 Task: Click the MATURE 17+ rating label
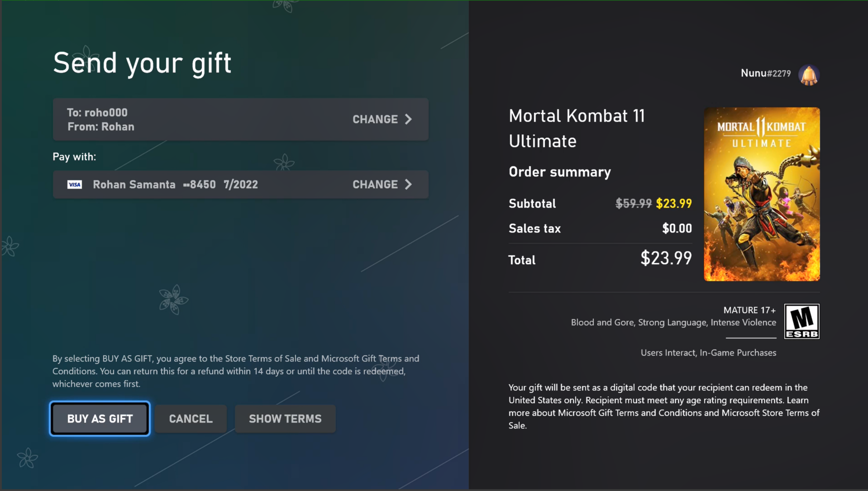tap(749, 310)
